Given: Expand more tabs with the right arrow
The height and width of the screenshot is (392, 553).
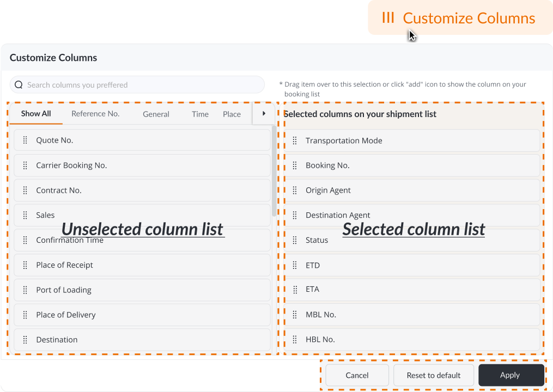Looking at the screenshot, I should pos(264,114).
